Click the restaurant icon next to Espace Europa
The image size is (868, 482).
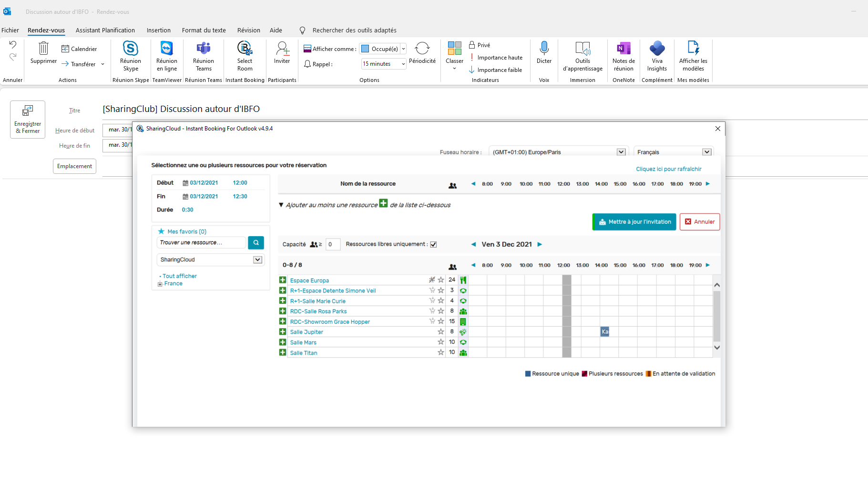click(463, 280)
